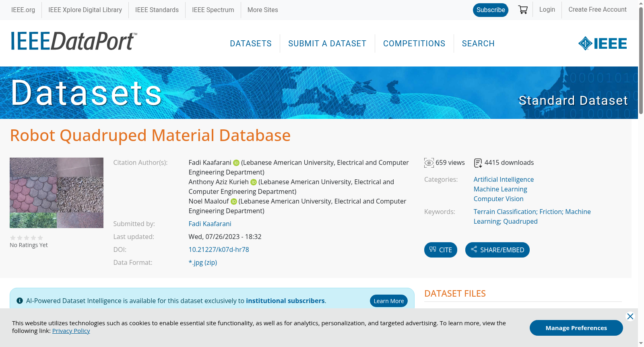Close the cookie notice banner
644x347 pixels.
coord(630,316)
